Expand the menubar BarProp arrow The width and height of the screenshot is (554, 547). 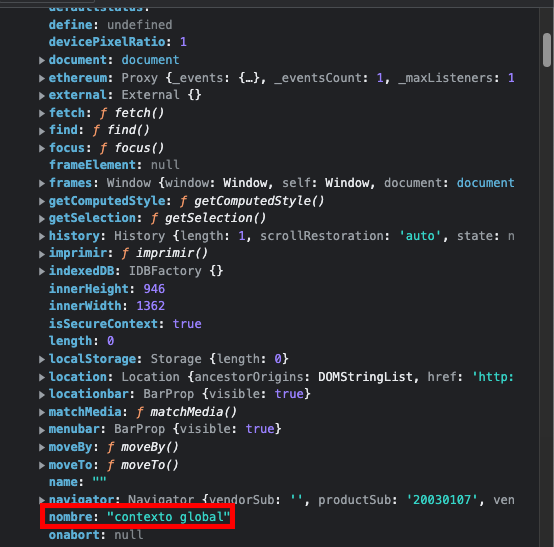(42, 430)
